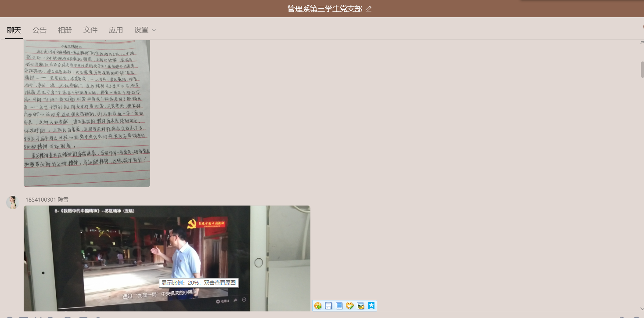Image resolution: width=644 pixels, height=318 pixels.
Task: Go to the 文件 tab
Action: coord(90,30)
